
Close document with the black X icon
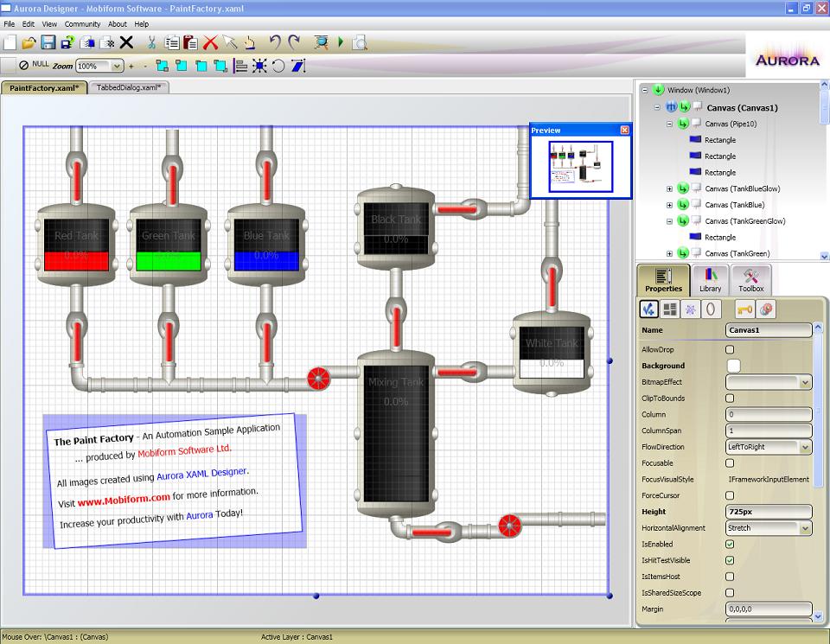click(x=126, y=42)
